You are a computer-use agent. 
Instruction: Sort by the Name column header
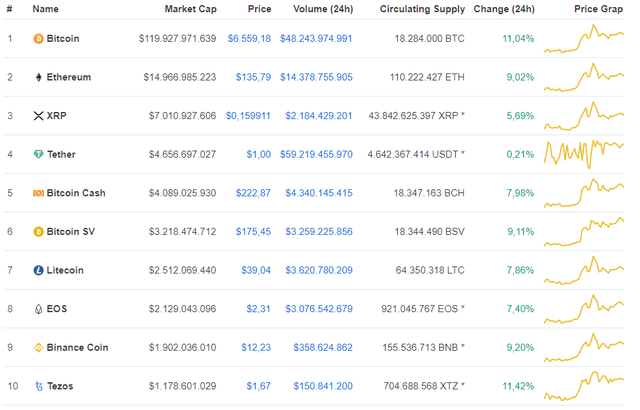click(45, 9)
